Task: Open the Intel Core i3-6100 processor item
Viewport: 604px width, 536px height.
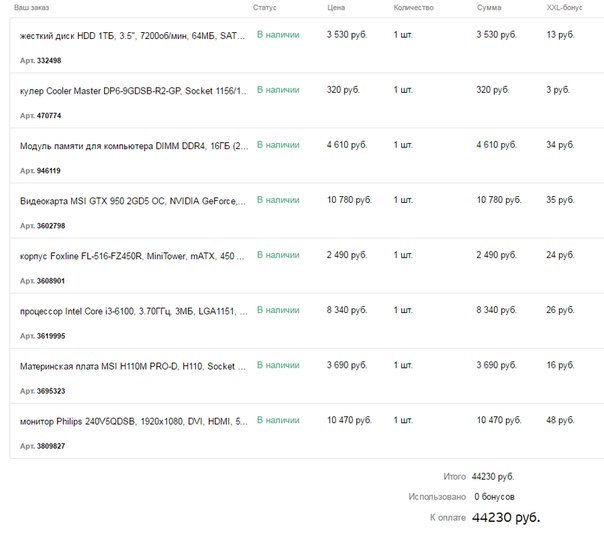Action: (x=134, y=311)
